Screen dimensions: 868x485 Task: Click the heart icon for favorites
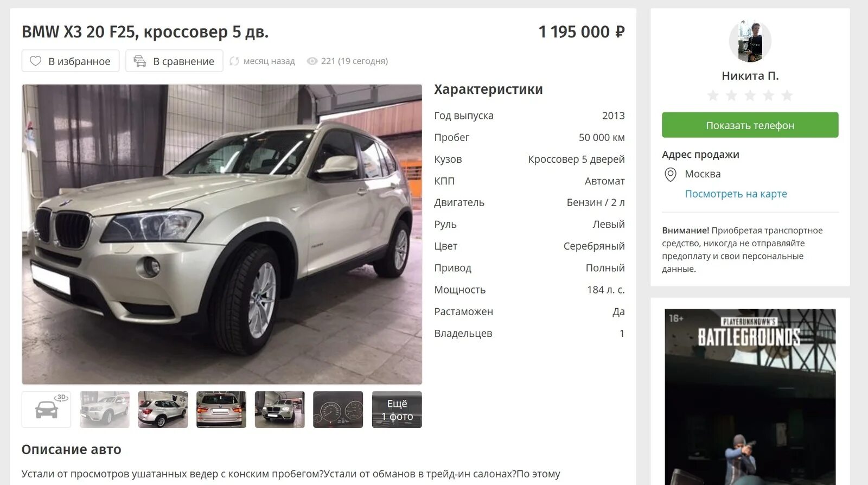[35, 61]
